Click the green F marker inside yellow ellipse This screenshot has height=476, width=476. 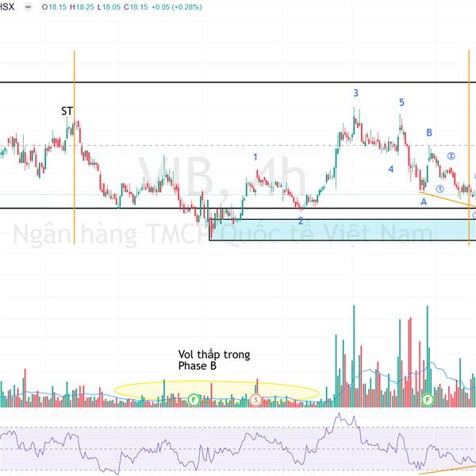[x=194, y=400]
